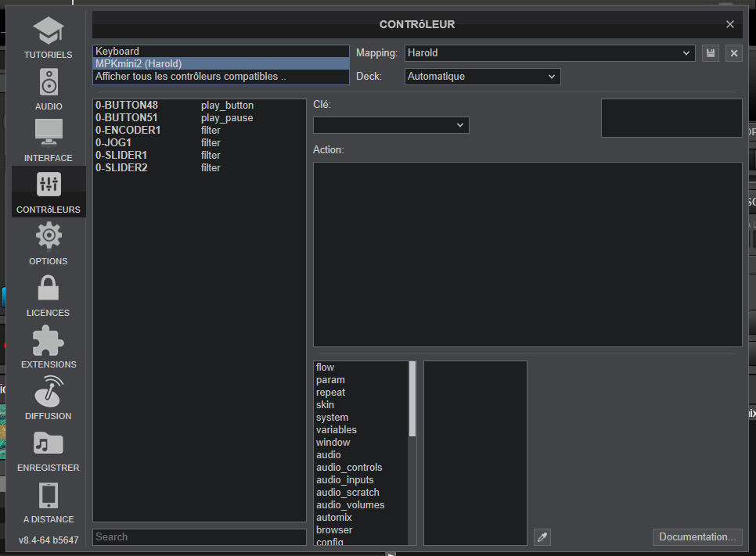
Task: Select the audio_scratch action category
Action: click(x=361, y=493)
